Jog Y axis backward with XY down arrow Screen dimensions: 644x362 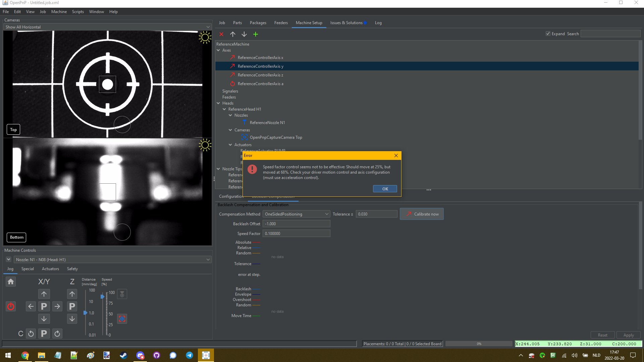[44, 319]
